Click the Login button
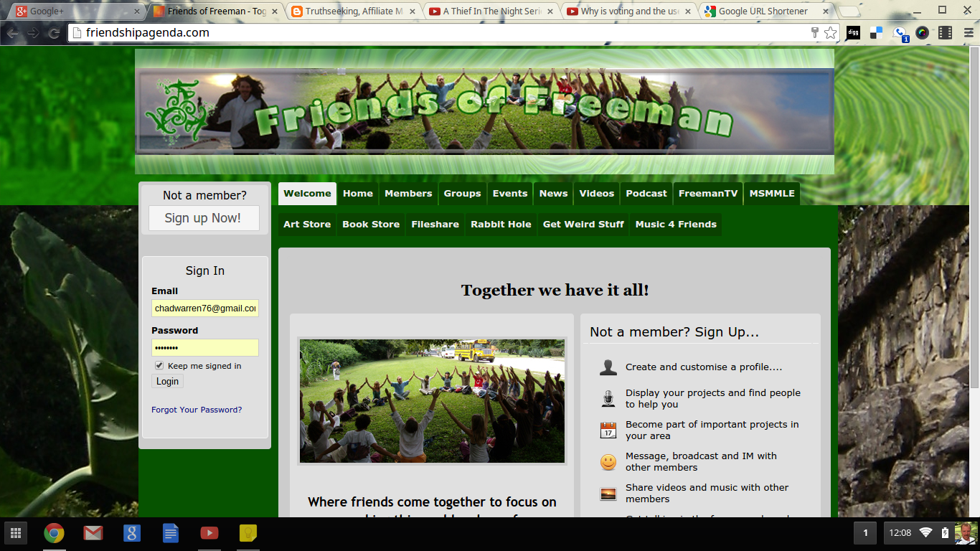Image resolution: width=980 pixels, height=551 pixels. [167, 381]
